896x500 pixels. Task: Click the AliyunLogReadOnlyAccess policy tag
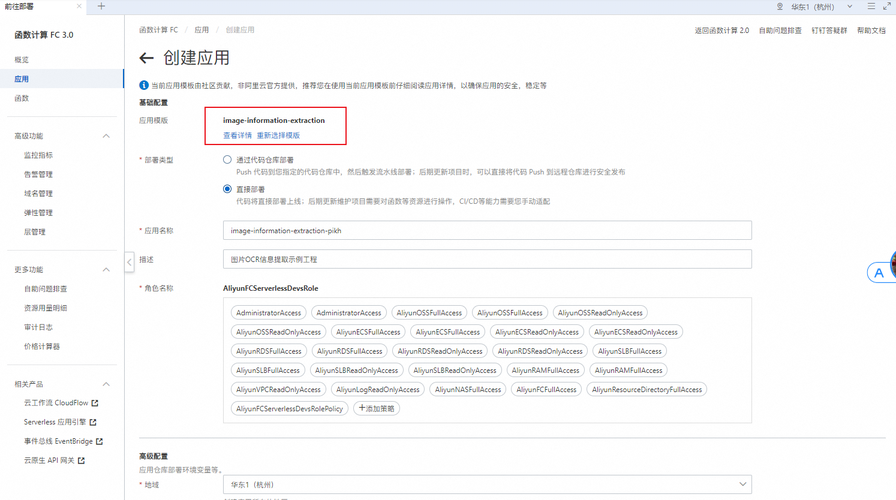pyautogui.click(x=378, y=390)
